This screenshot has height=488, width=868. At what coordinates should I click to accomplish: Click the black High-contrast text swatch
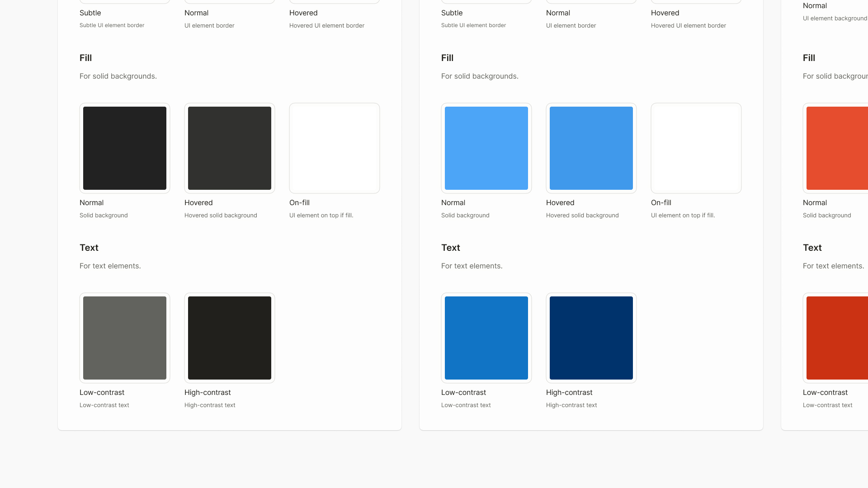point(230,338)
